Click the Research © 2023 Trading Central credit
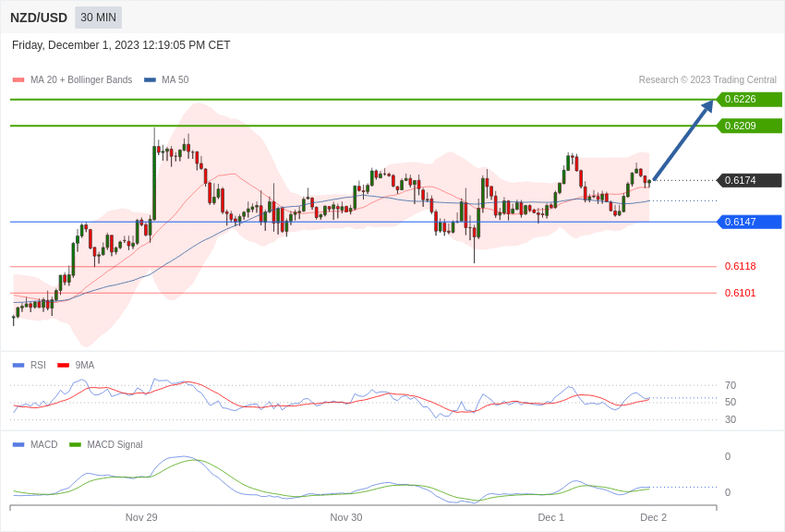The width and height of the screenshot is (785, 532). [707, 79]
